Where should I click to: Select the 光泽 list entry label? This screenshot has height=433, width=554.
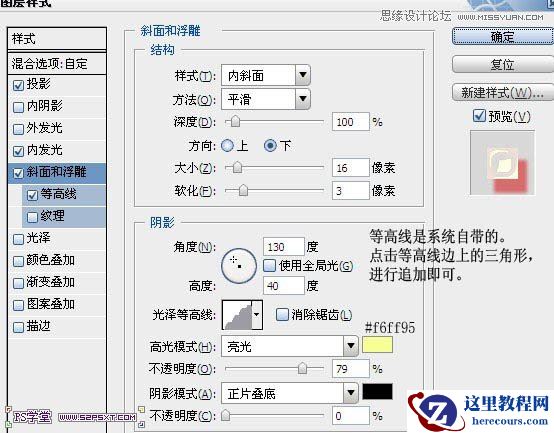[38, 238]
